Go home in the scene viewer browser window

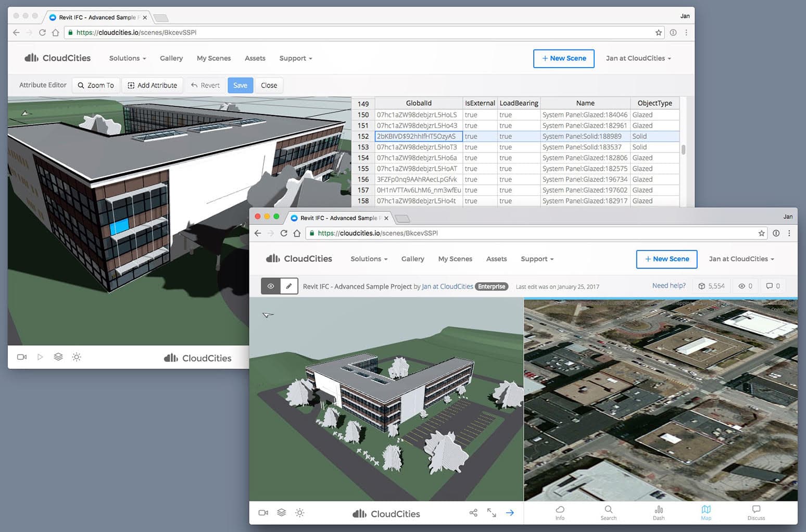coord(297,233)
